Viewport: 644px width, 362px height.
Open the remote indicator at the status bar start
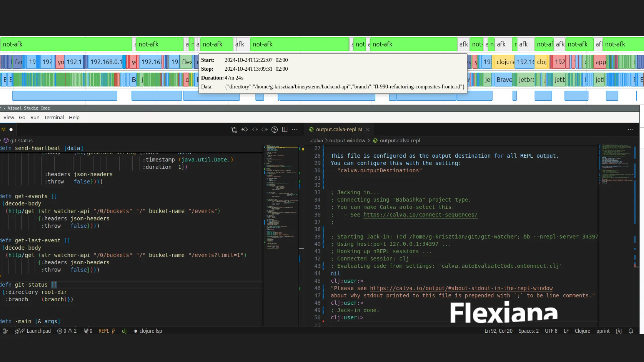(x=5, y=331)
